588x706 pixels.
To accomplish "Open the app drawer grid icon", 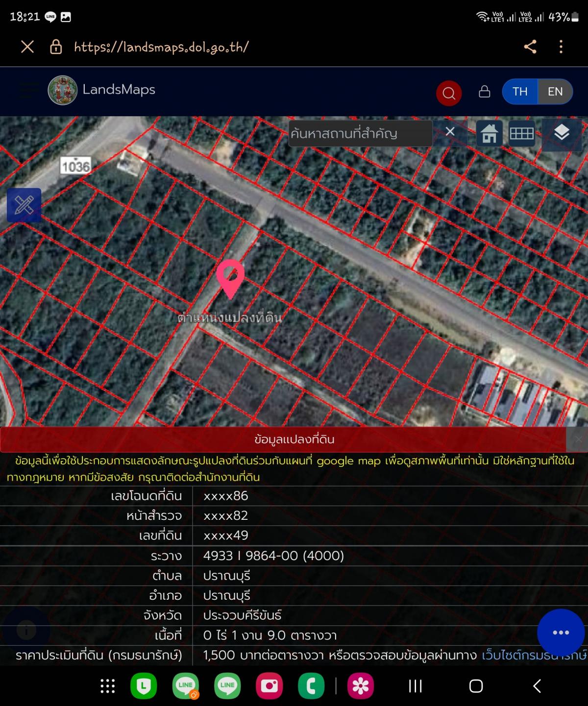I will [107, 686].
